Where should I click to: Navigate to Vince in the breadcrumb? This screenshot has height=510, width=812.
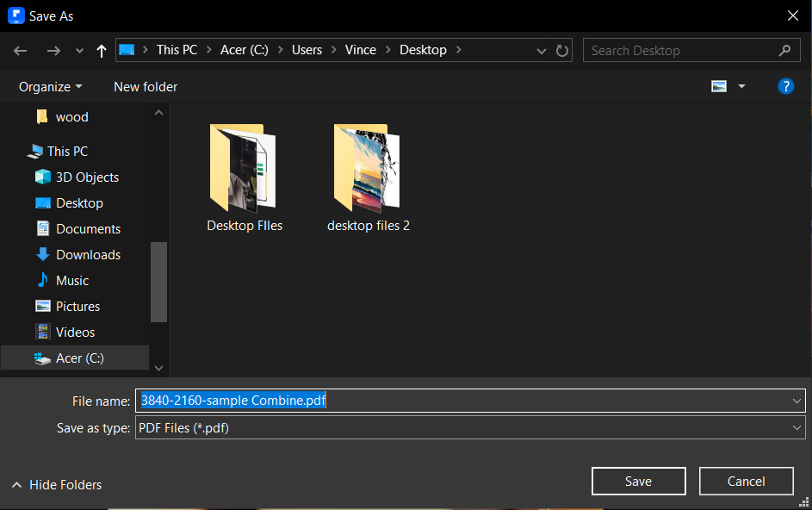[361, 50]
